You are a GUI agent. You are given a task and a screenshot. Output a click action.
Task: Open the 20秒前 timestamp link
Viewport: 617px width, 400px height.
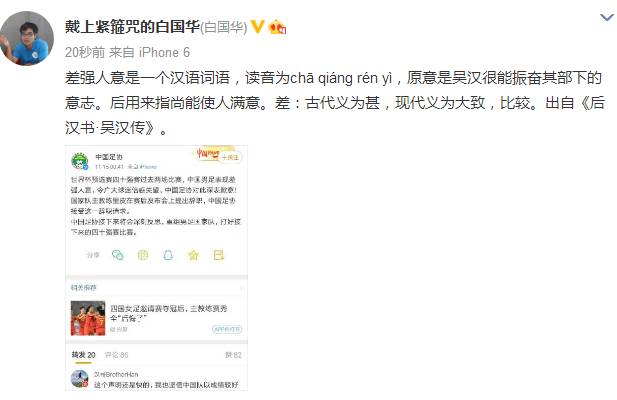pos(85,52)
